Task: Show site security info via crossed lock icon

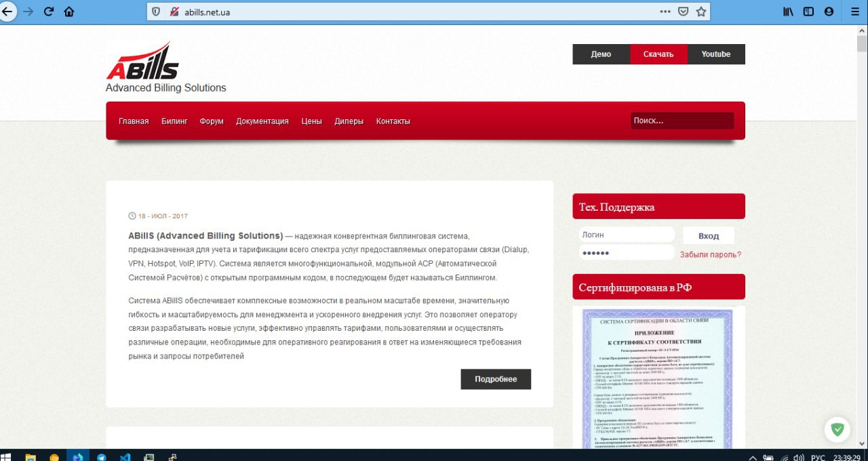Action: coord(174,12)
